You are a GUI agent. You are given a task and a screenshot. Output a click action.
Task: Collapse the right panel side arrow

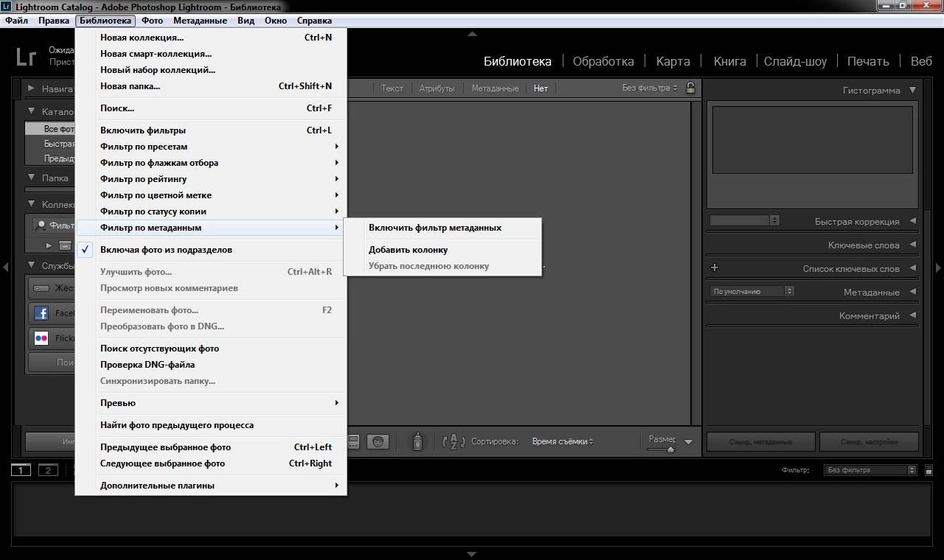(x=939, y=267)
